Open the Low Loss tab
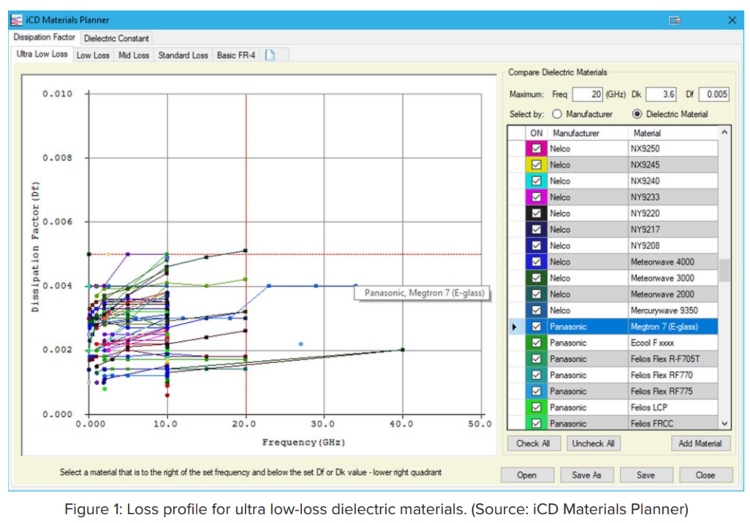 [93, 55]
